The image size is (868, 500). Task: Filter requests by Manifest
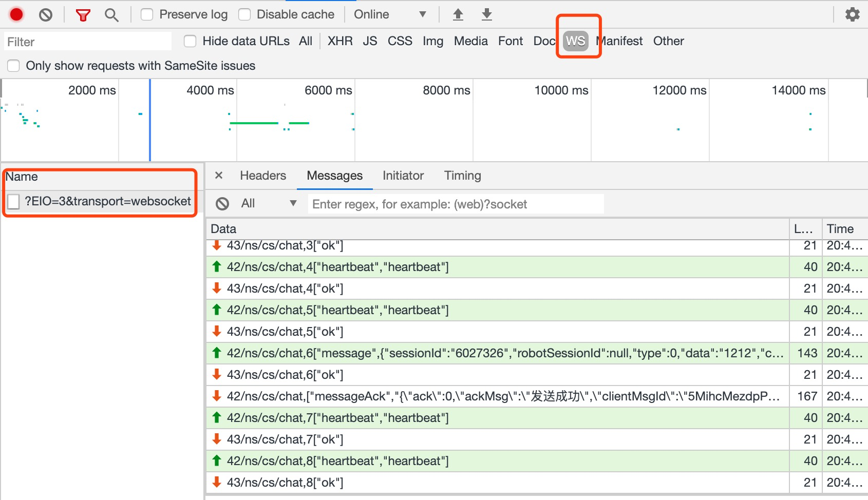(x=620, y=41)
